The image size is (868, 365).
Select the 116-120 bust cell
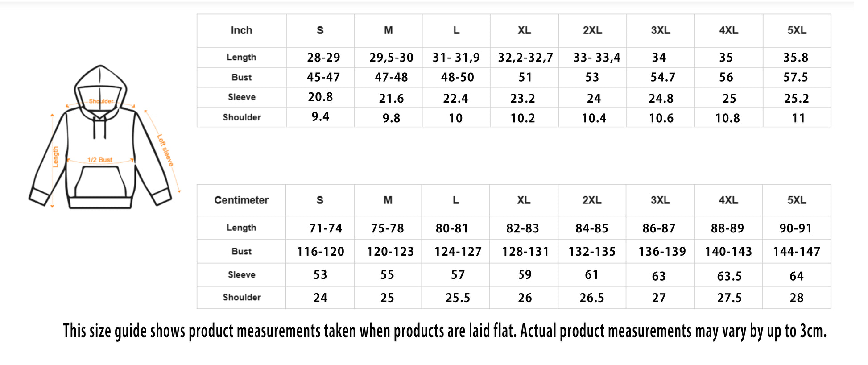pyautogui.click(x=321, y=252)
